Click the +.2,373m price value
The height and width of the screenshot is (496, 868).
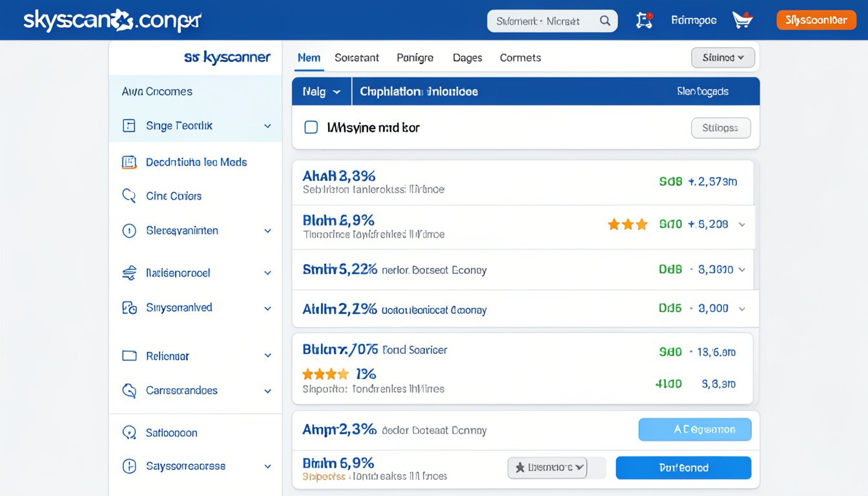[712, 181]
